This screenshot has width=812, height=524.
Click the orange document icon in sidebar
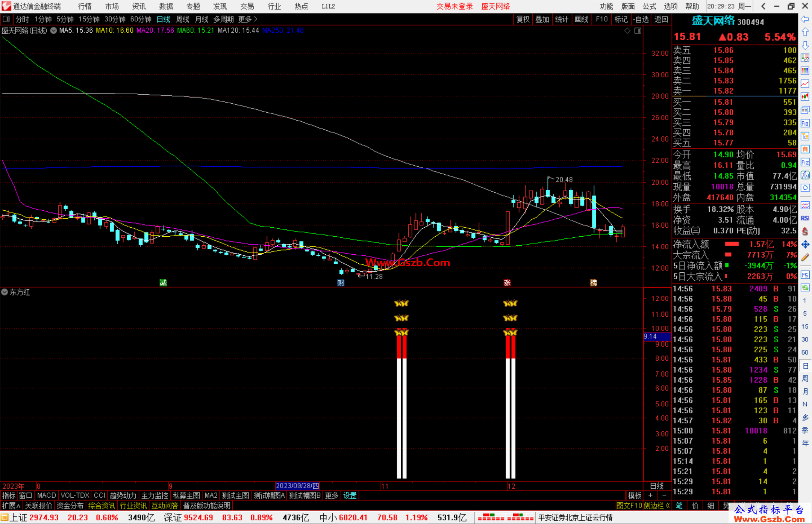(x=805, y=149)
